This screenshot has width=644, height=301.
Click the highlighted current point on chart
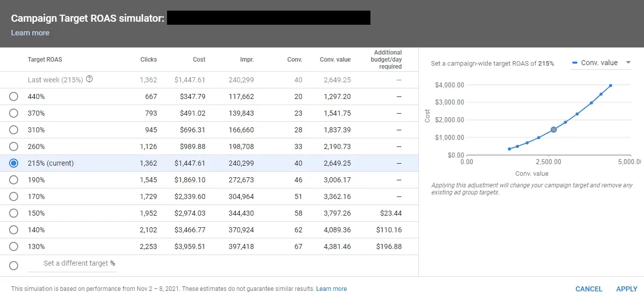(x=554, y=130)
